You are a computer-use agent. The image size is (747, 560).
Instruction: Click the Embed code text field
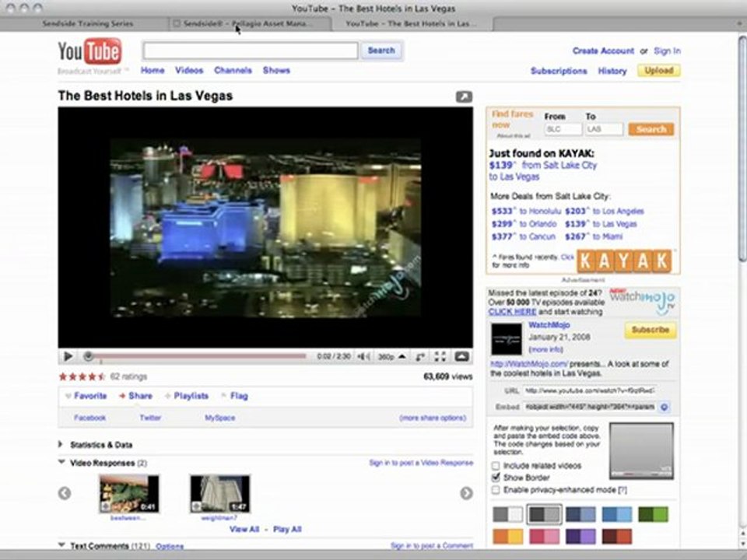click(589, 407)
